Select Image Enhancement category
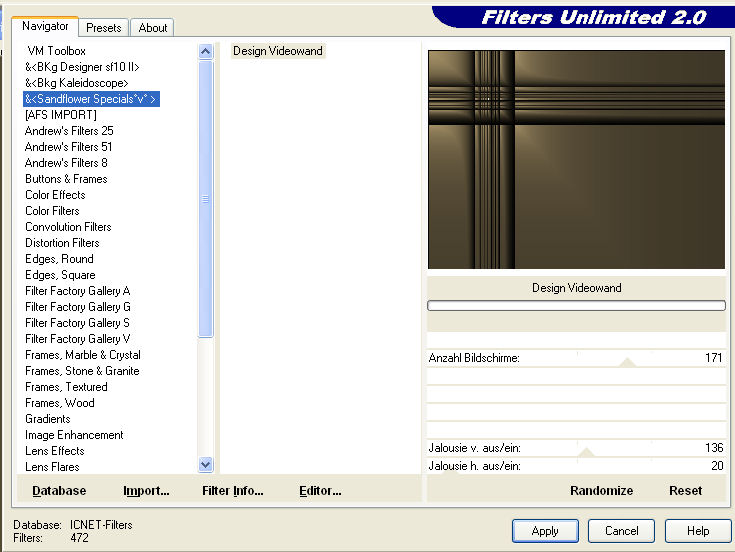The image size is (735, 552). [x=74, y=435]
